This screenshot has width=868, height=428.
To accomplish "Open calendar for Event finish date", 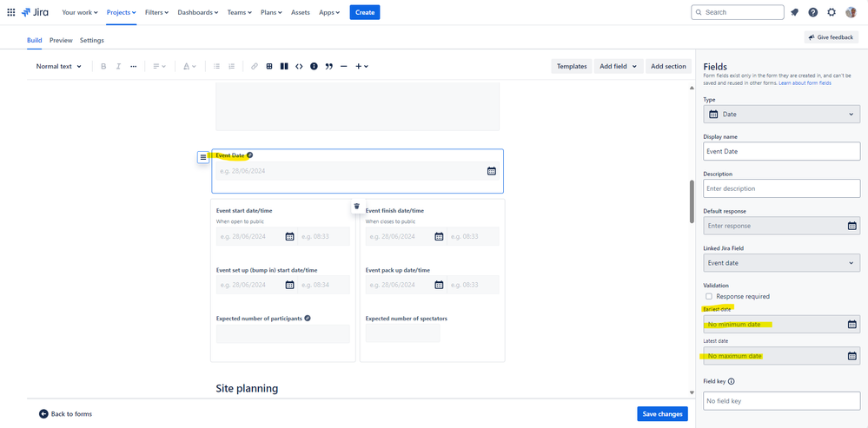I will [439, 237].
